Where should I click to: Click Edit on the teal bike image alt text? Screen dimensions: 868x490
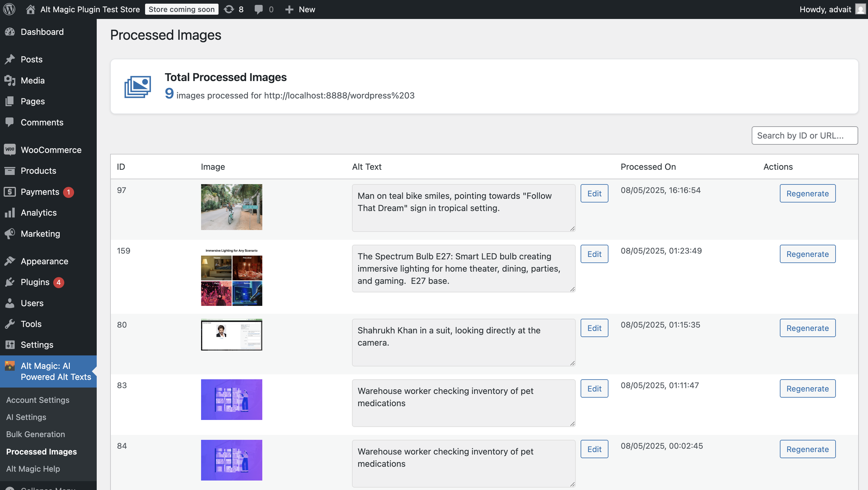pyautogui.click(x=594, y=193)
